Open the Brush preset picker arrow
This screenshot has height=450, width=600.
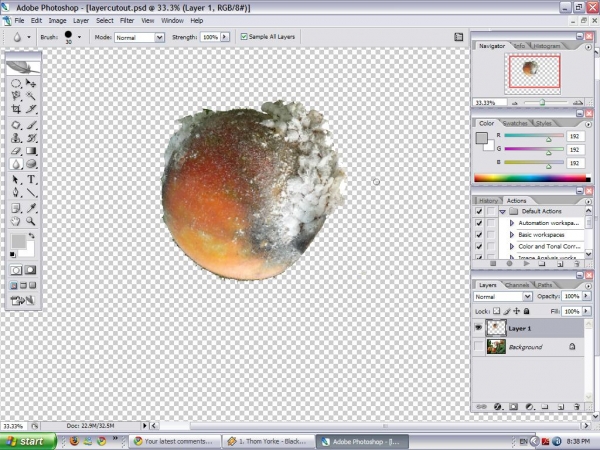click(x=79, y=37)
